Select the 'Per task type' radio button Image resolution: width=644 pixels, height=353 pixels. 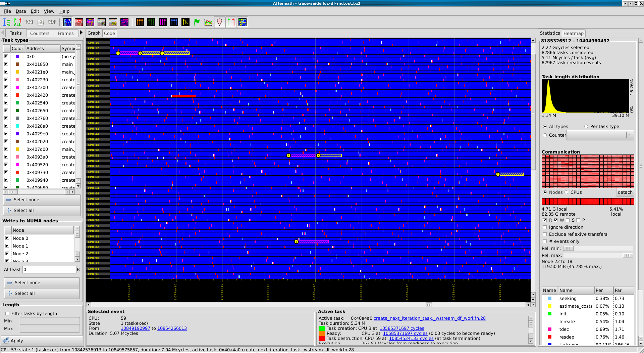pyautogui.click(x=586, y=126)
